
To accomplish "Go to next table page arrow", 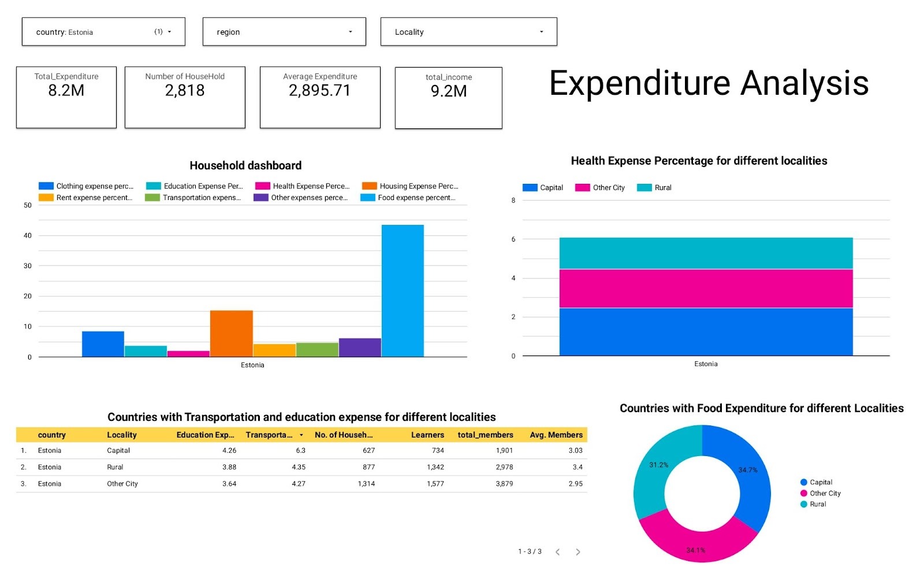I will pos(578,552).
